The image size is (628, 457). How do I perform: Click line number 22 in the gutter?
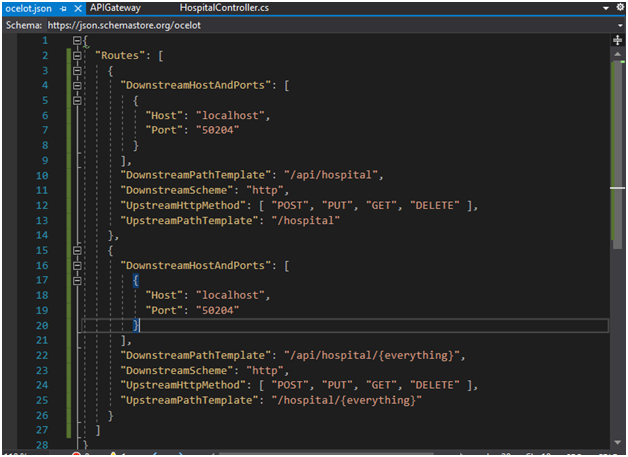click(x=42, y=356)
